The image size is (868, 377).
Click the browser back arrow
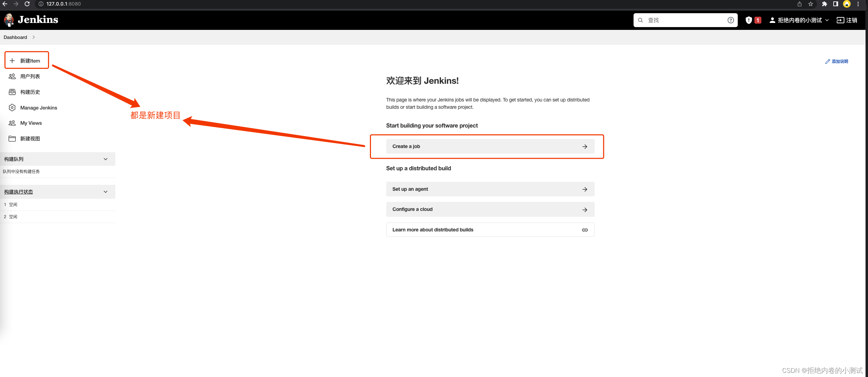coord(5,4)
